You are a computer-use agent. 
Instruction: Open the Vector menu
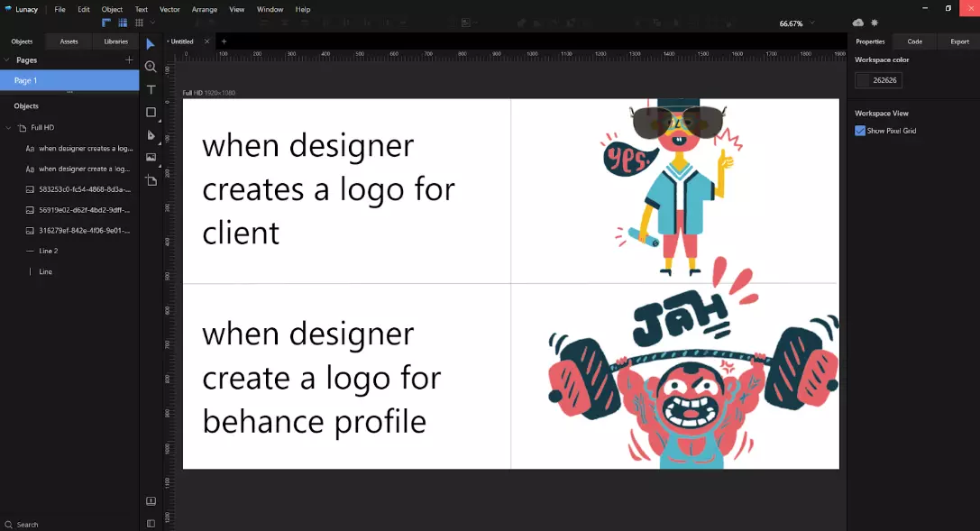pos(169,9)
